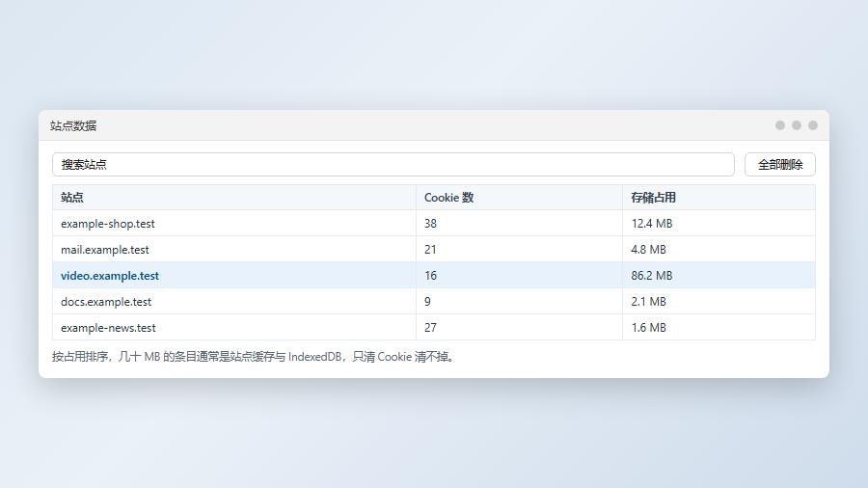The image size is (868, 488).
Task: Click the 12.4 MB storage value
Action: (x=652, y=224)
